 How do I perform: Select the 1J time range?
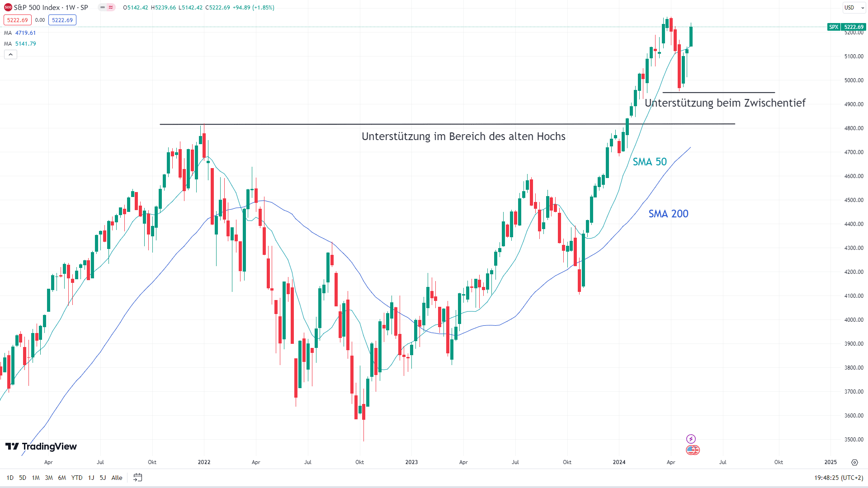(91, 478)
